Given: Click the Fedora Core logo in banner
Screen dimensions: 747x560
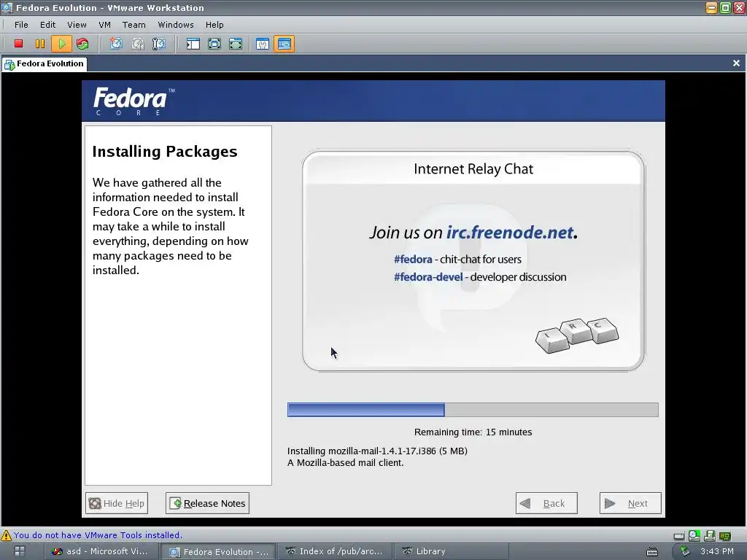Looking at the screenshot, I should (134, 101).
